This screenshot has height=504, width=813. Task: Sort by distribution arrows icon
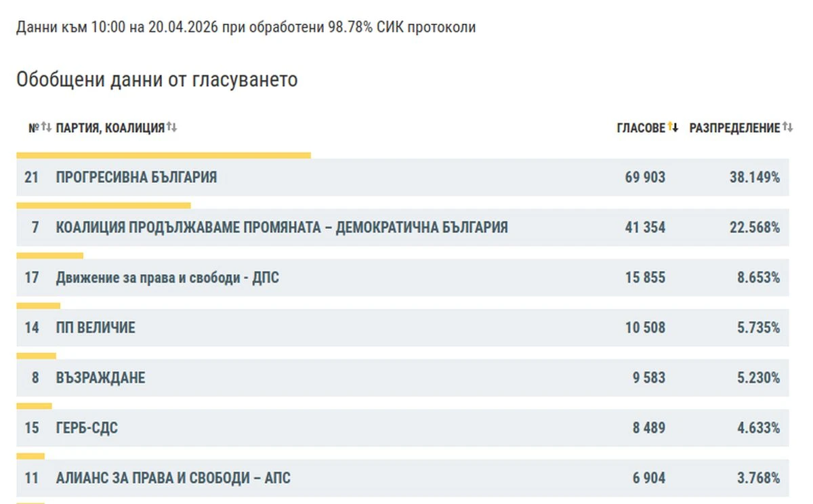[787, 127]
